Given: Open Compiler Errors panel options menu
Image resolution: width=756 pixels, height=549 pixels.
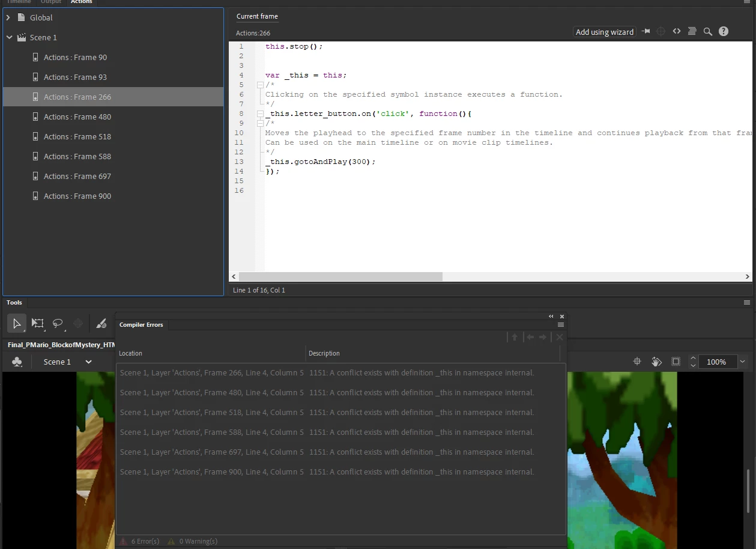Looking at the screenshot, I should [561, 324].
